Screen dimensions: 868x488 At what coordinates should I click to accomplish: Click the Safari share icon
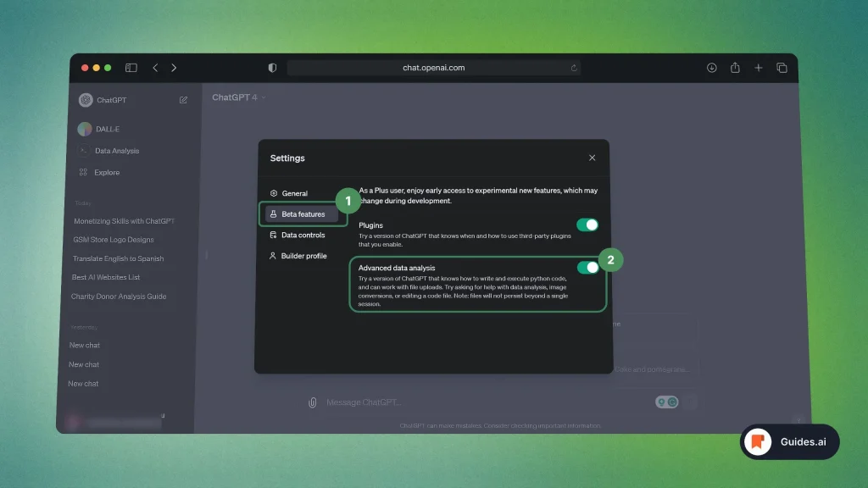[x=735, y=68]
